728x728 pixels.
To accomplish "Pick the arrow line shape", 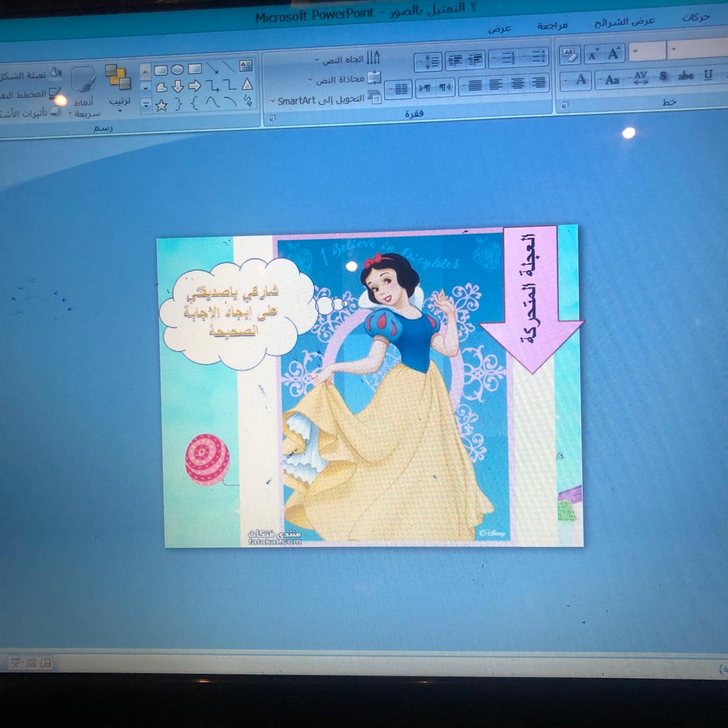I will 212,68.
